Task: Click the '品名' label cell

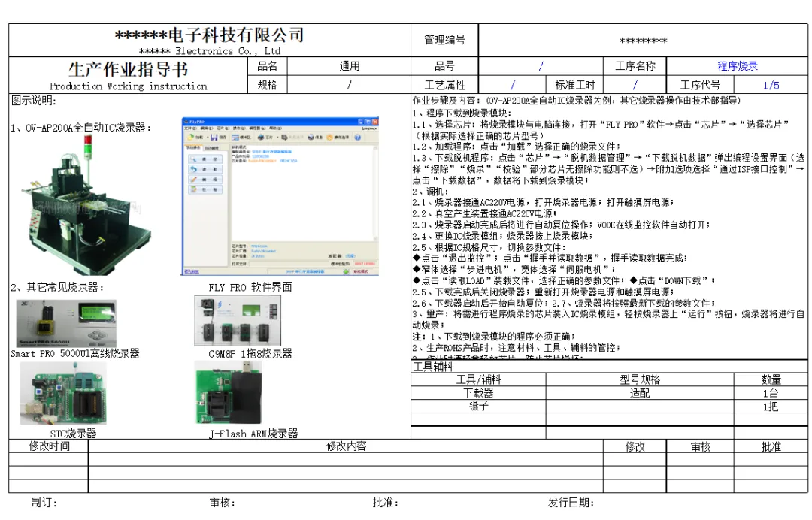Action: point(267,66)
